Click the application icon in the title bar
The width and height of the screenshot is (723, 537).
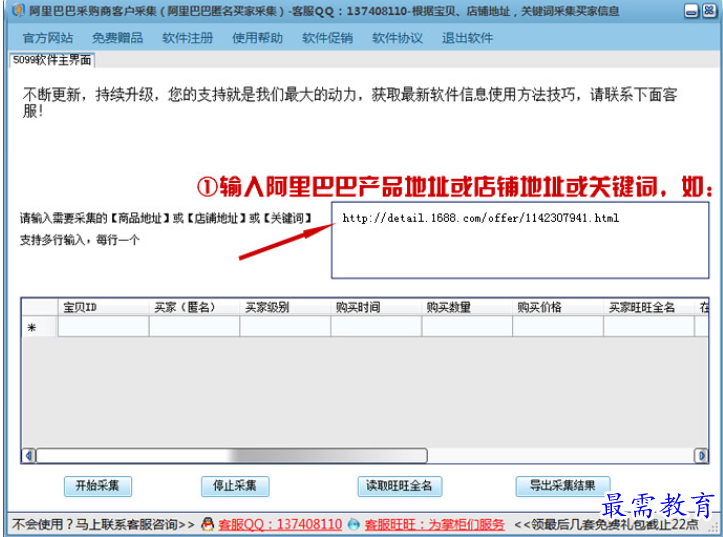(18, 10)
